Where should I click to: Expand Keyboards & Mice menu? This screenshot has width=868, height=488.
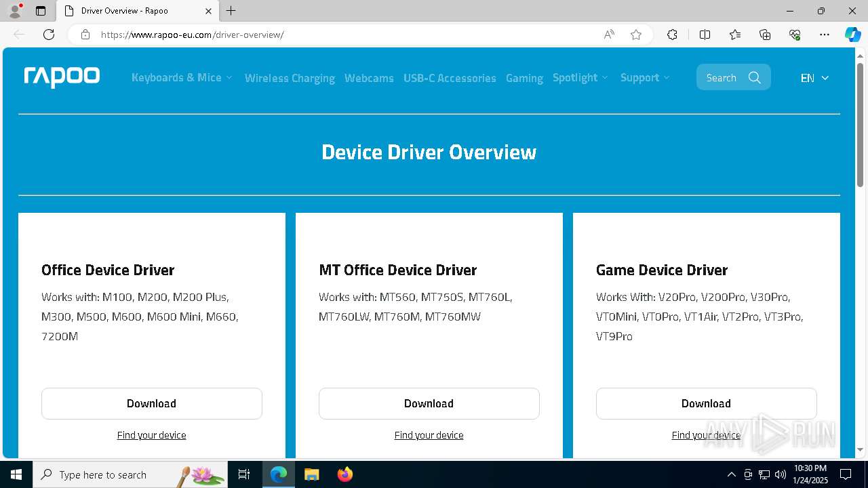pos(182,77)
